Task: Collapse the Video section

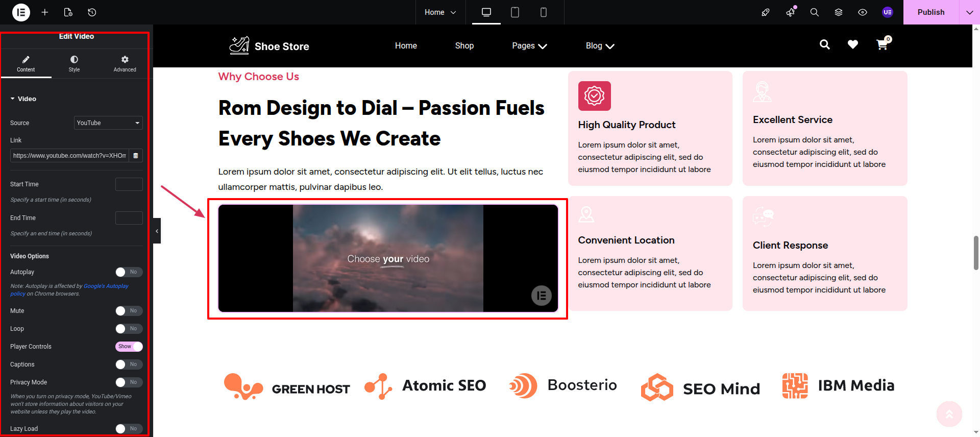Action: click(23, 99)
